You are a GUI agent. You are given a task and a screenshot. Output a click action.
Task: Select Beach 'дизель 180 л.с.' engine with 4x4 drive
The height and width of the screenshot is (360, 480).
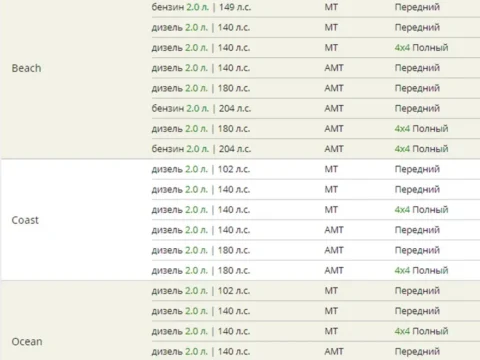tap(201, 129)
